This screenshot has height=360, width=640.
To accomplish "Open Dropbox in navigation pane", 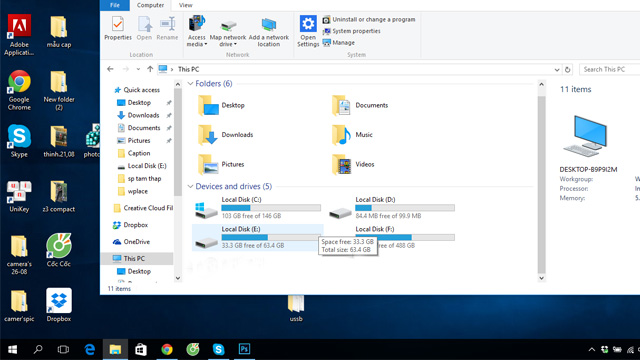I will point(135,225).
